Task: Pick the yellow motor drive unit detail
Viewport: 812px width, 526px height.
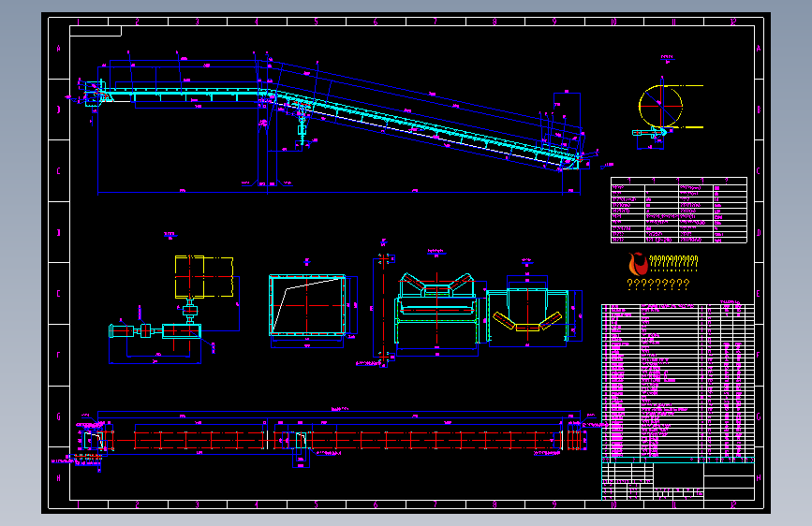Action: pyautogui.click(x=174, y=309)
